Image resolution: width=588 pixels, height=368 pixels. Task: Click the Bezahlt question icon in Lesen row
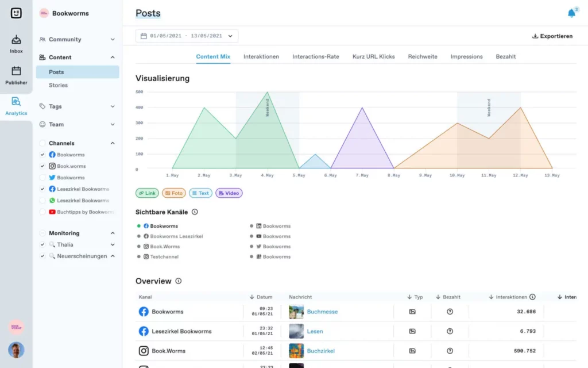450,331
